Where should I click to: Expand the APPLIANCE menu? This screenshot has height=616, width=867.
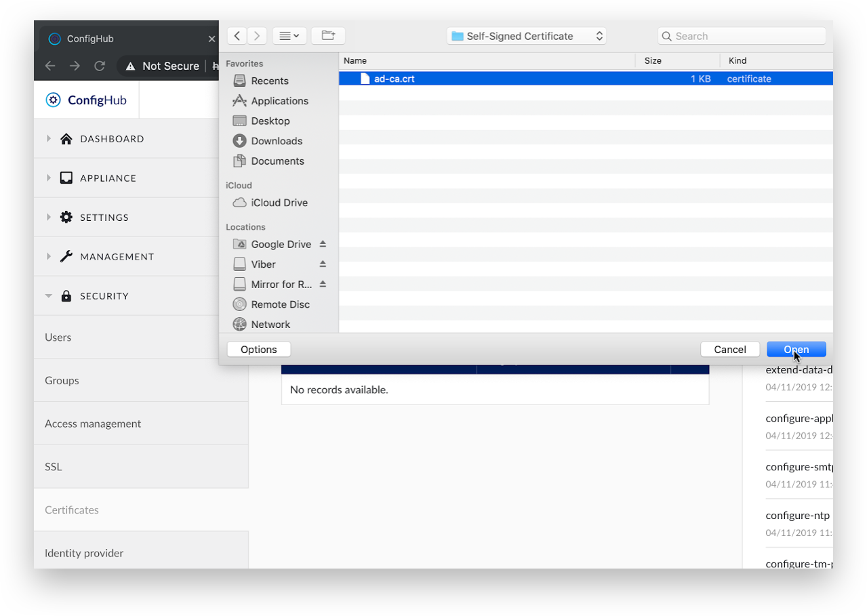click(126, 178)
